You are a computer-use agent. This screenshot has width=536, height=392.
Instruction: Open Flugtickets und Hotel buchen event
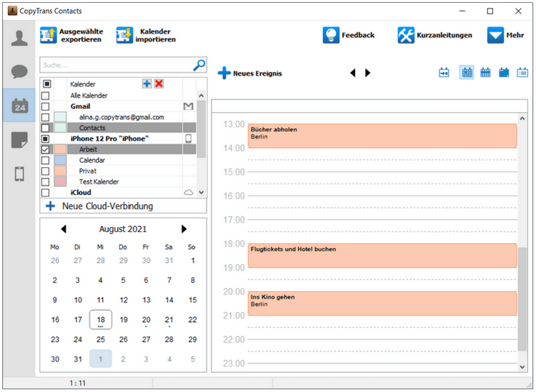(x=382, y=256)
